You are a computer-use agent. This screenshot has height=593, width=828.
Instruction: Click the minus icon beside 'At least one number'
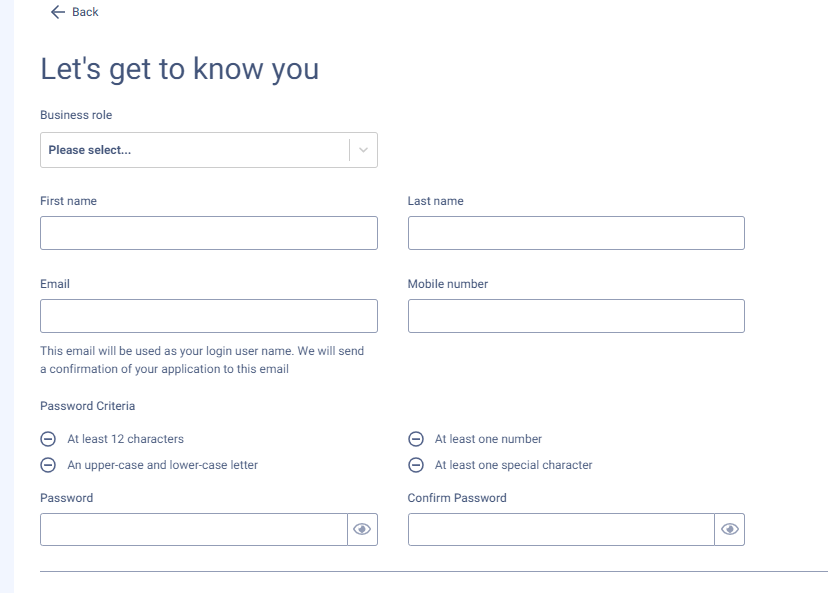tap(415, 438)
